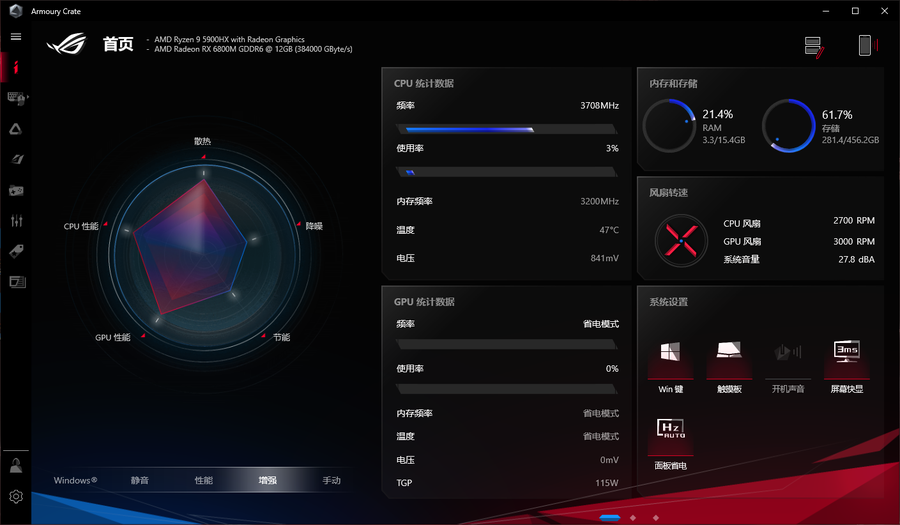This screenshot has width=900, height=525.
Task: Select the Windows® power mode
Action: (76, 481)
